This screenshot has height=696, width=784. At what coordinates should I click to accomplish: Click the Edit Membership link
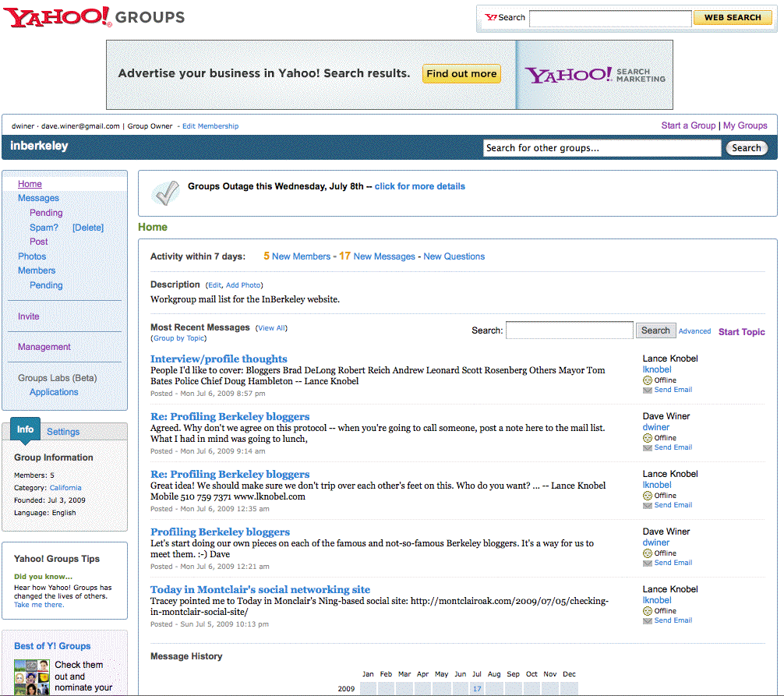[x=210, y=126]
